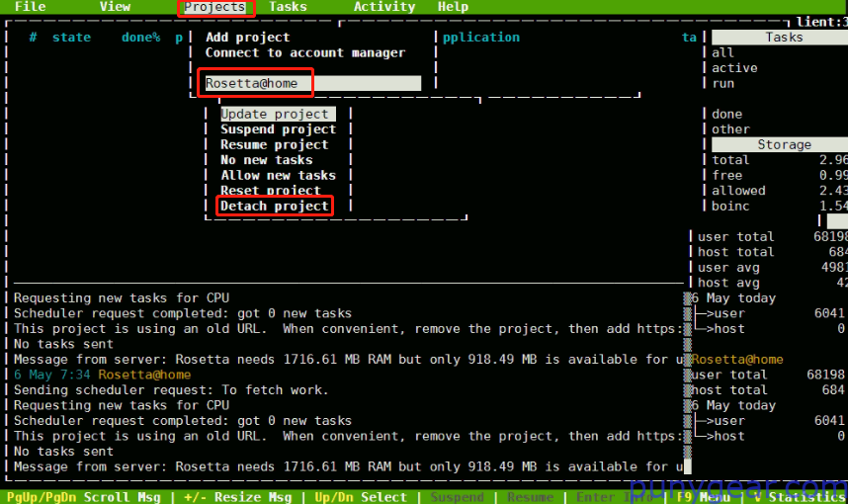848x504 pixels.
Task: Click the dimmed Resume hint in status bar
Action: (530, 497)
